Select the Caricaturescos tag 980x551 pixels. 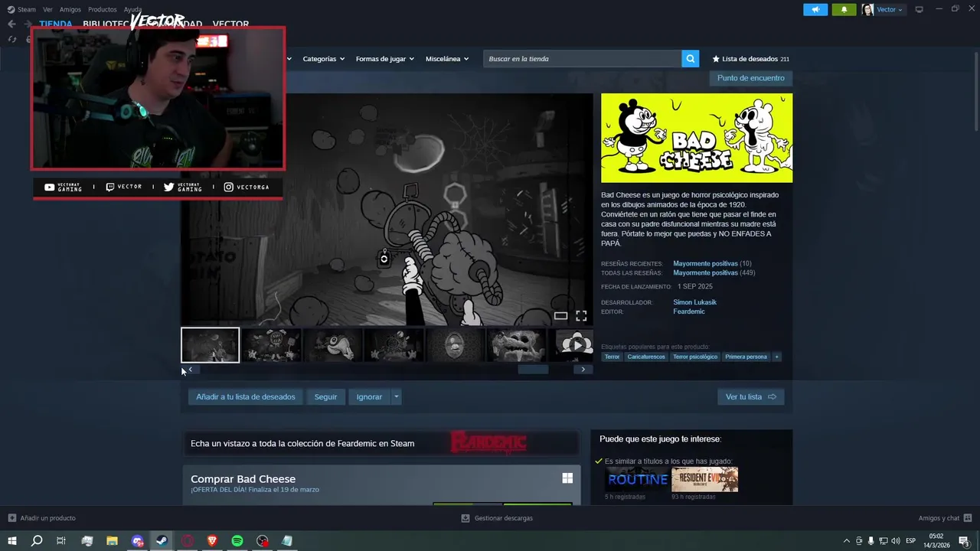coord(646,357)
